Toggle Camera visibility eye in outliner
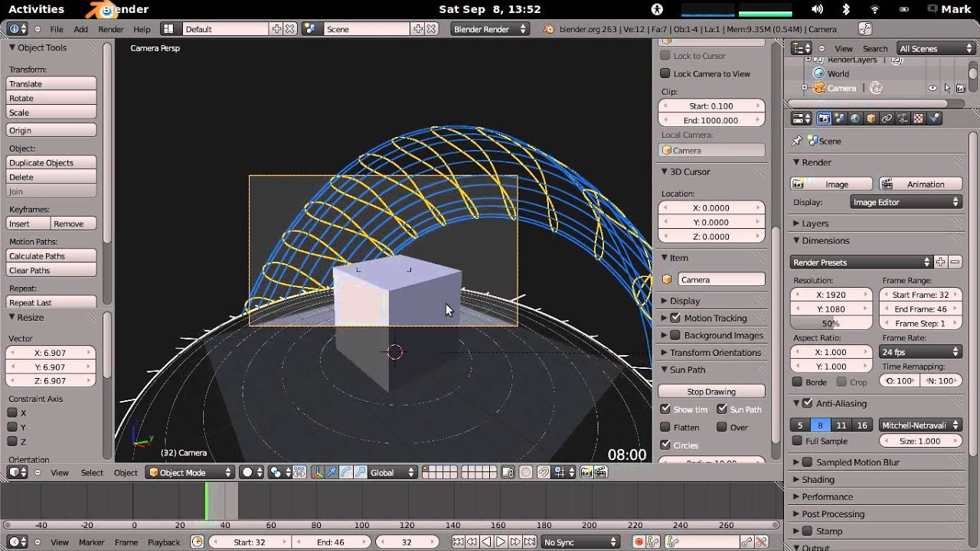 tap(933, 88)
